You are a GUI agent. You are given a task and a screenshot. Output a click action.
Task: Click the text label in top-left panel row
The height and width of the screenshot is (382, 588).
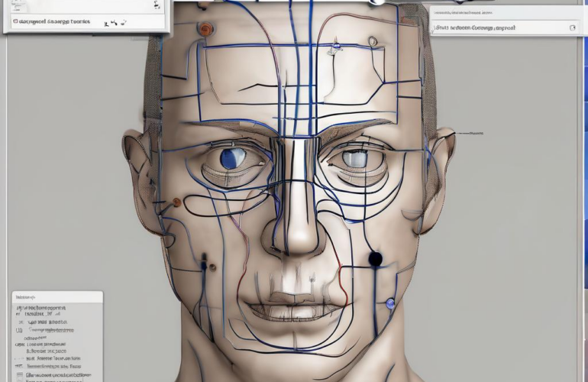pos(53,22)
